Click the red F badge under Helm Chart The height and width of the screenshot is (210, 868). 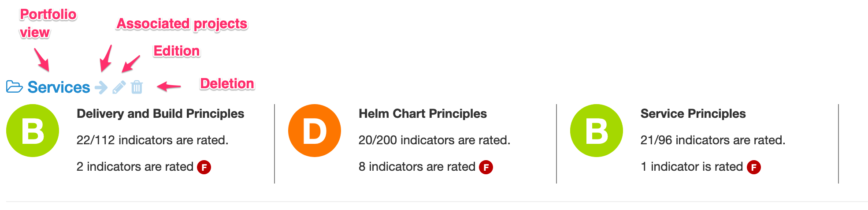coord(486,167)
